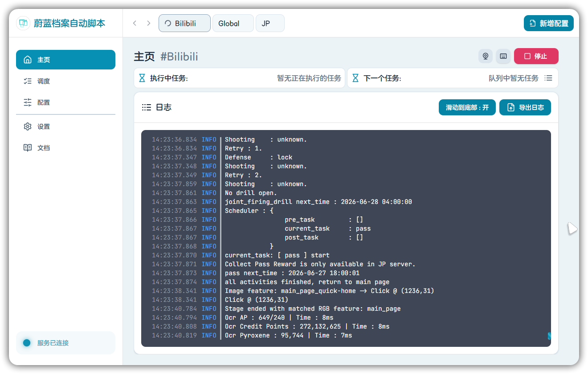
Task: Click the 蔚蓝档案自动脚本 app title
Action: pyautogui.click(x=69, y=23)
